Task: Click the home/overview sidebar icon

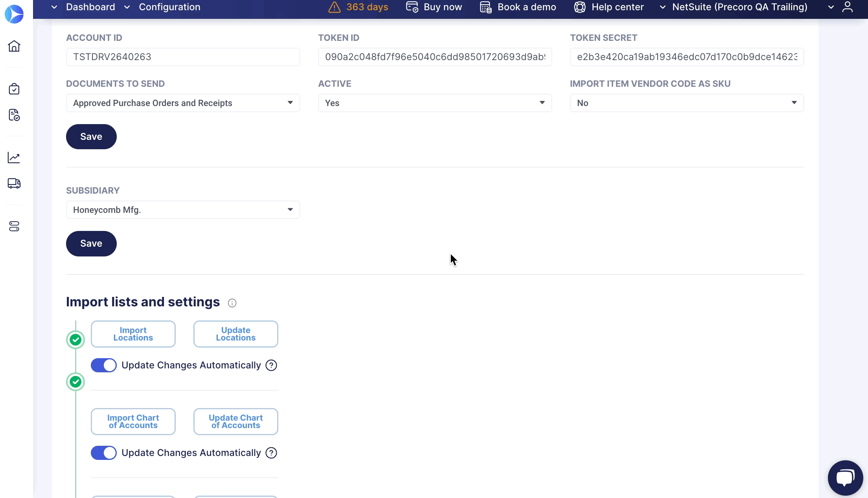Action: coord(14,46)
